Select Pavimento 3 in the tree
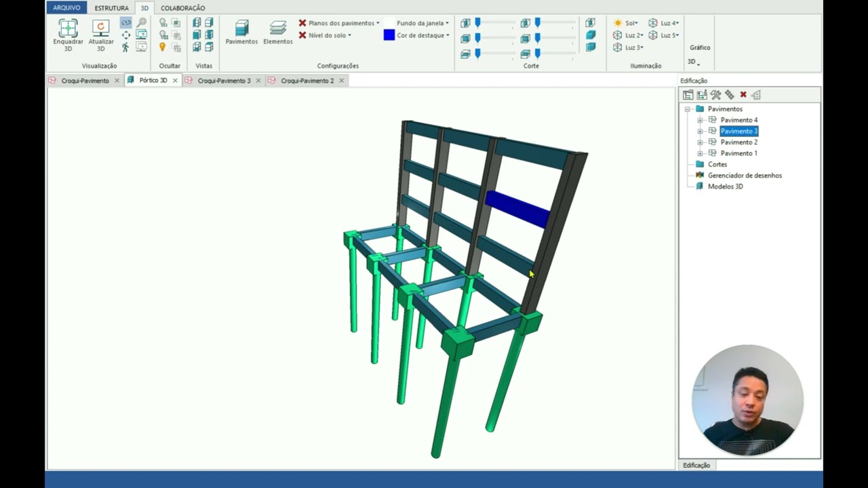The width and height of the screenshot is (868, 488). pos(738,131)
